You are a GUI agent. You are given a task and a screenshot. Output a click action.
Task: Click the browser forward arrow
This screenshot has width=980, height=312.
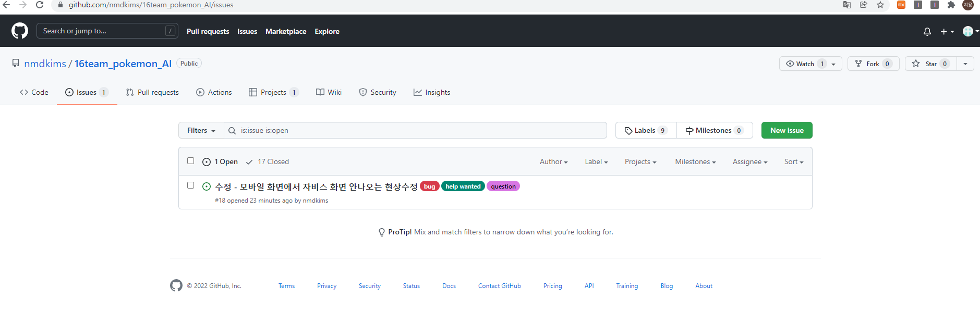23,5
